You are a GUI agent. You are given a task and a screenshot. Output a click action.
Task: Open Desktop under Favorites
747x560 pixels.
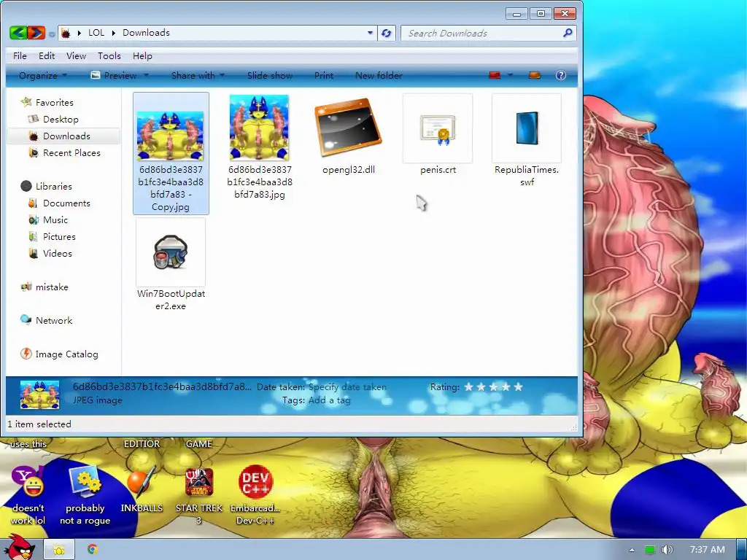61,119
